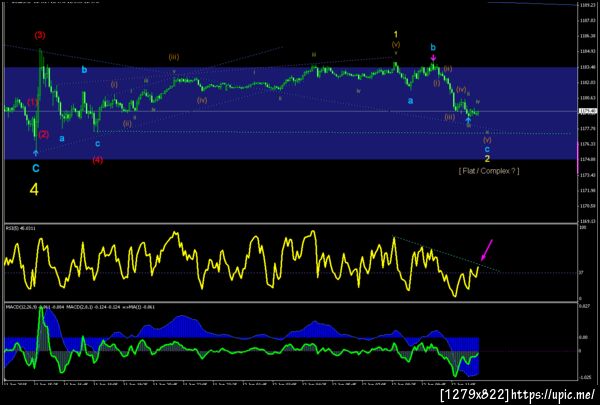Select the red (1) wave label
Image resolution: width=600 pixels, height=405 pixels.
point(33,102)
